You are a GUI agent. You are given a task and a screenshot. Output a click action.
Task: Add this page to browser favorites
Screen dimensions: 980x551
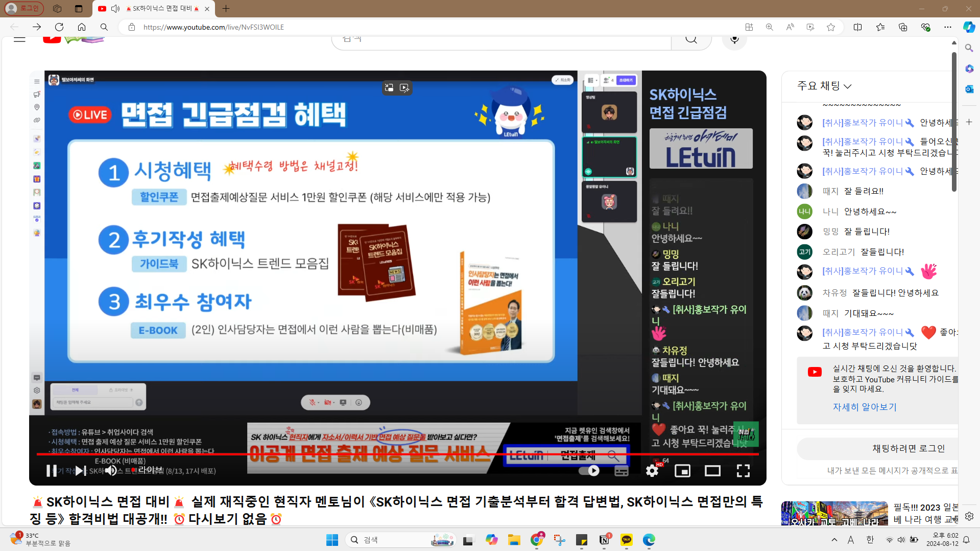tap(831, 27)
